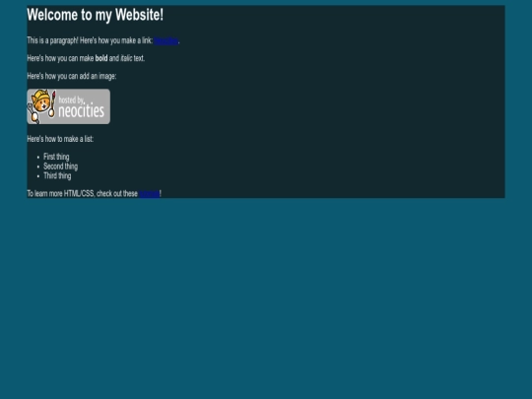Click the 'Third thing' list item
Image resolution: width=532 pixels, height=399 pixels.
pos(57,175)
